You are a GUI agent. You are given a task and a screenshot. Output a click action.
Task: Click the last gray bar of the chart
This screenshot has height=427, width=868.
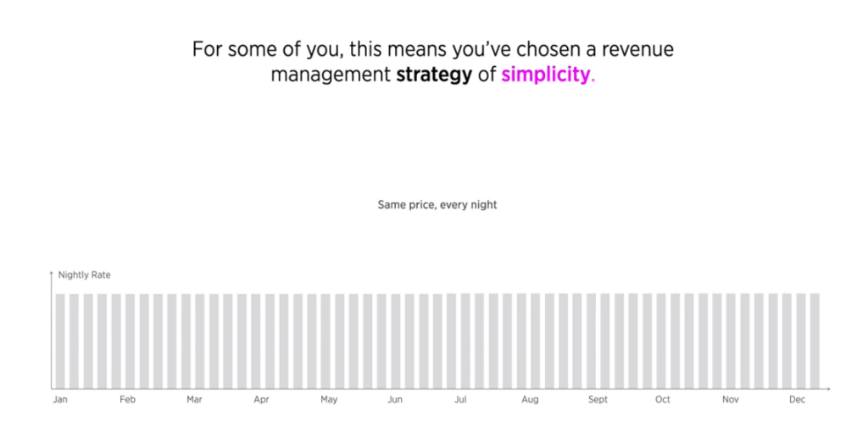point(815,341)
